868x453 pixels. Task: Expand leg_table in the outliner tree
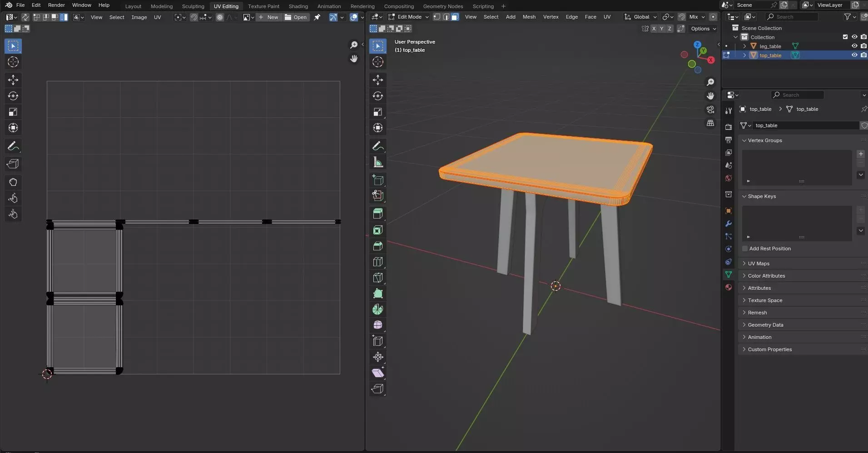pos(744,46)
